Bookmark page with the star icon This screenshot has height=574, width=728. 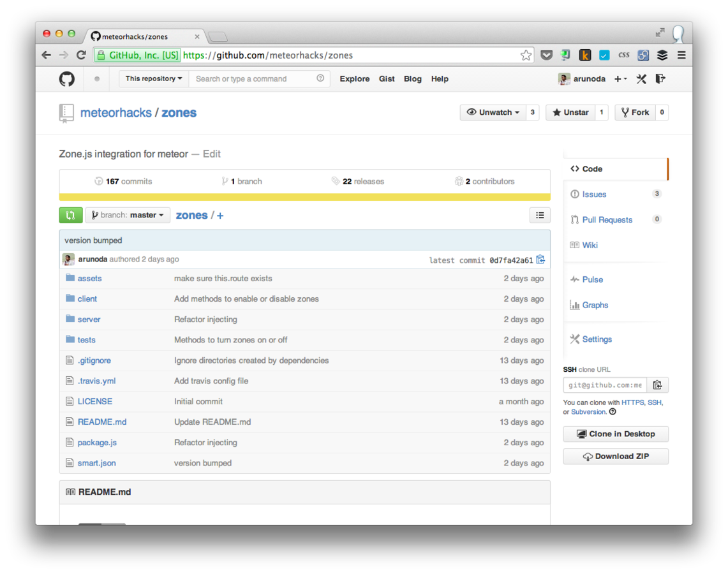(526, 55)
